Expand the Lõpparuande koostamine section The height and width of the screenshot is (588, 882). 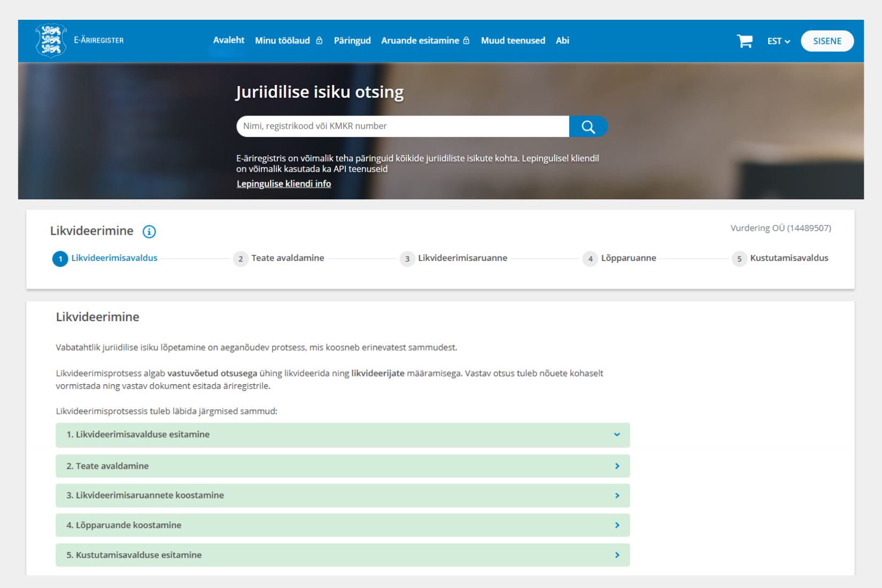click(x=617, y=525)
